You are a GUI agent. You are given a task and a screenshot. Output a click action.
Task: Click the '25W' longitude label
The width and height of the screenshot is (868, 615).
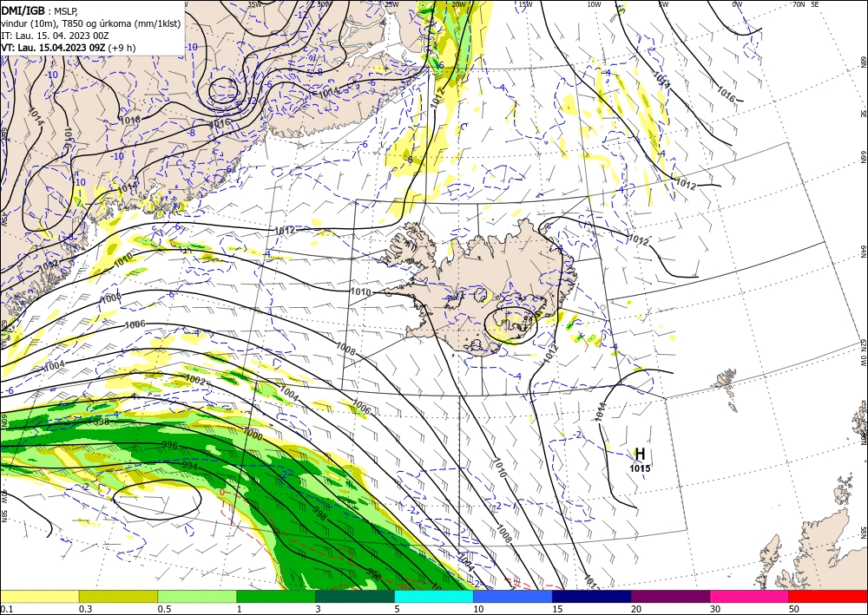pyautogui.click(x=391, y=4)
